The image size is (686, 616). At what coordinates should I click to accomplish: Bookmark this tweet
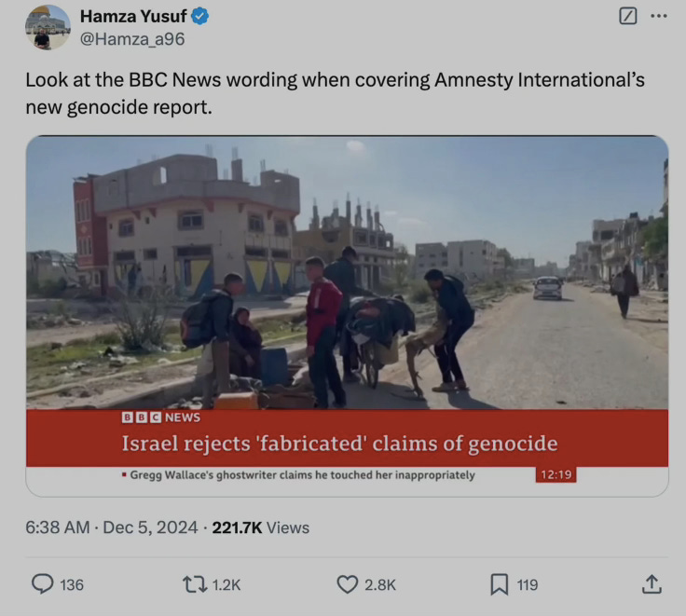pyautogui.click(x=500, y=584)
